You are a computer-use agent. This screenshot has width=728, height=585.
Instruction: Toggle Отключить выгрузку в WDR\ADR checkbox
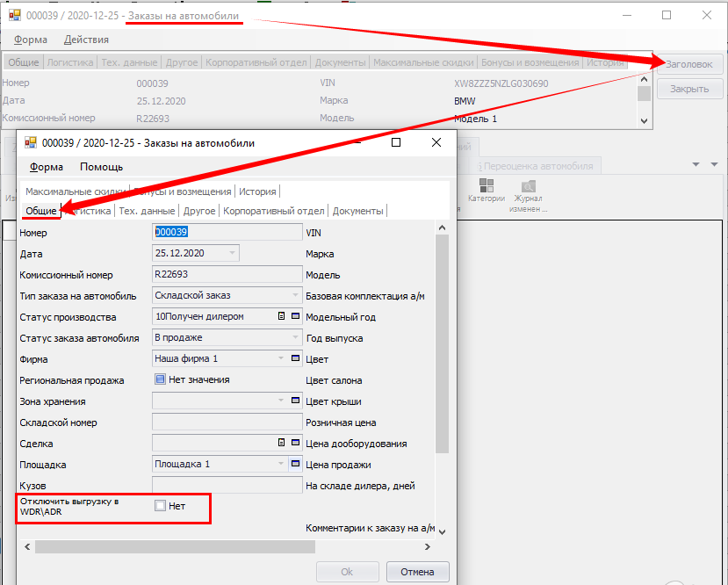coord(160,506)
